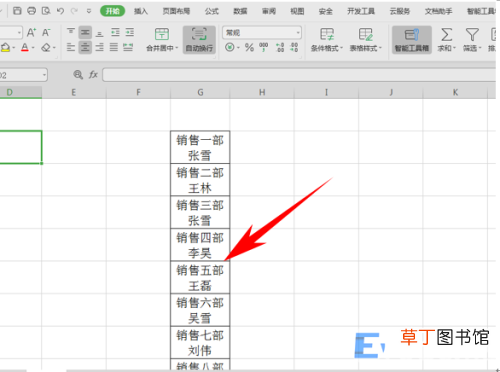Screen dimensions: 500x372
Task: Apply the red font color A
Action: coord(25,48)
